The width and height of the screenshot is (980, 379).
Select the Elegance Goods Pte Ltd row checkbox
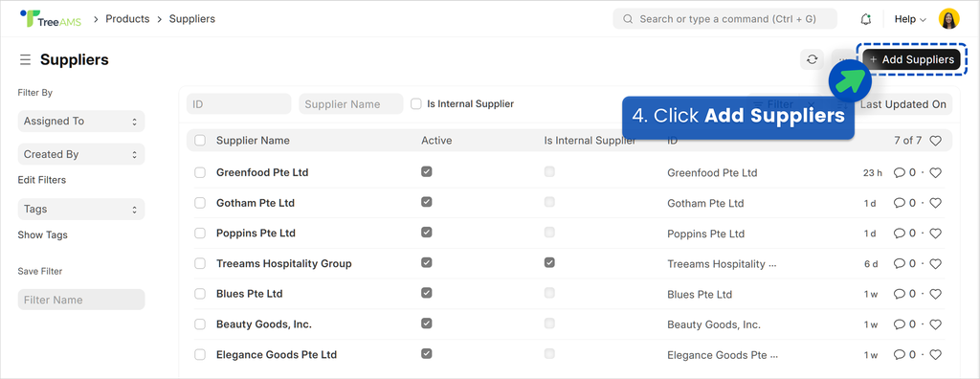click(200, 355)
